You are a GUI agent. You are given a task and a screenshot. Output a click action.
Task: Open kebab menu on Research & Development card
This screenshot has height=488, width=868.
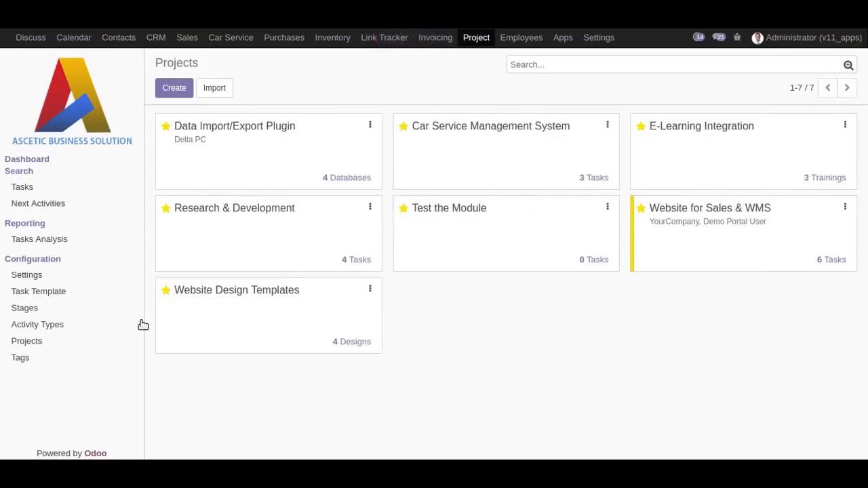(x=370, y=207)
